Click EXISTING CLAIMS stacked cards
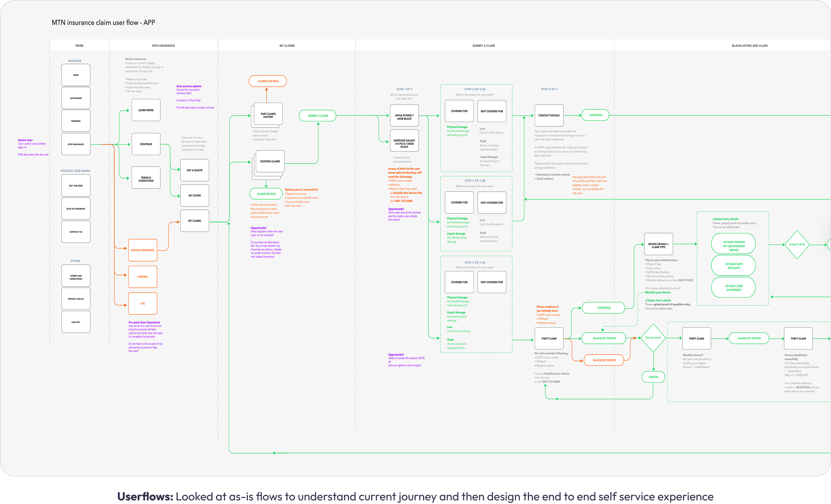This screenshot has height=504, width=831. (270, 161)
